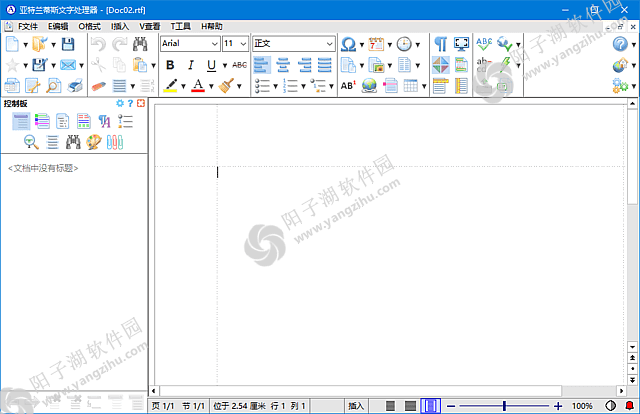Click the 页 1/1 page indicator
This screenshot has height=414, width=640.
tap(163, 406)
